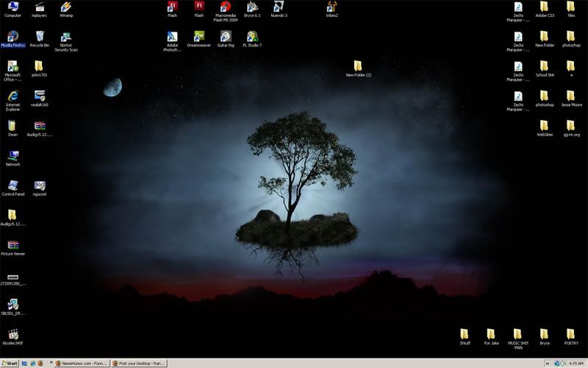Image resolution: width=588 pixels, height=368 pixels.
Task: Launch Adobe Photoshop shortcut
Action: (x=172, y=41)
